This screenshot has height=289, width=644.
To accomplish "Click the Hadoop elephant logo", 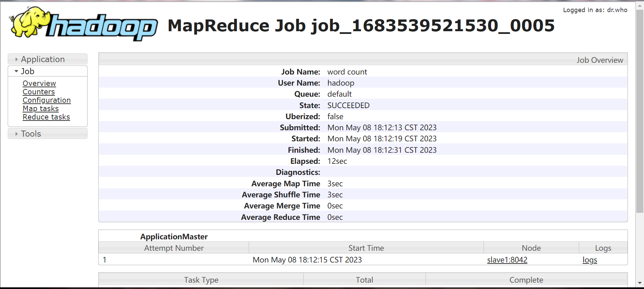I will 83,24.
